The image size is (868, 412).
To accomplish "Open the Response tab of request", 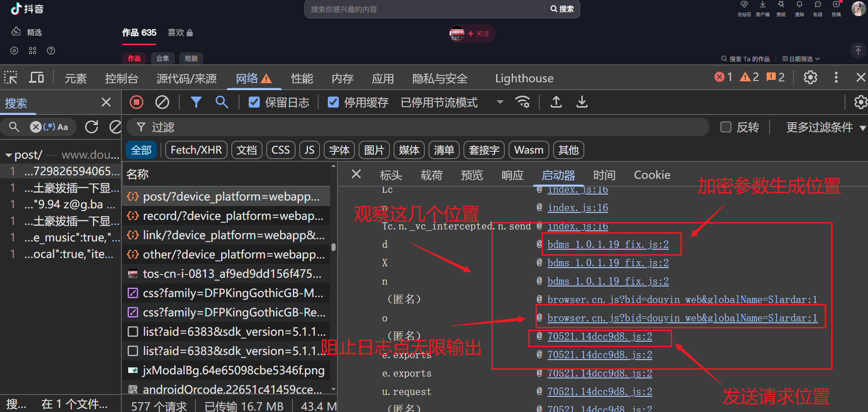I will (x=513, y=175).
